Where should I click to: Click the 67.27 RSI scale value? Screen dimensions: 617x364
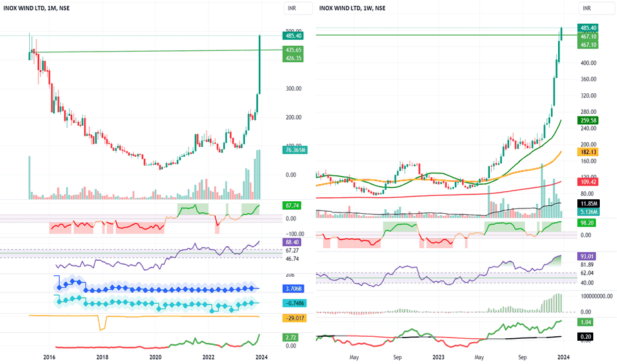(292, 250)
